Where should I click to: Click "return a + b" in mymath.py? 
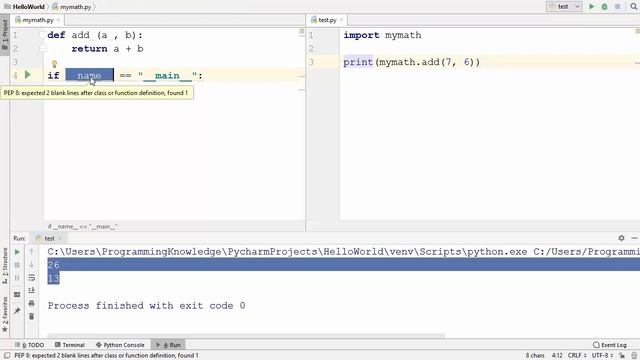107,49
